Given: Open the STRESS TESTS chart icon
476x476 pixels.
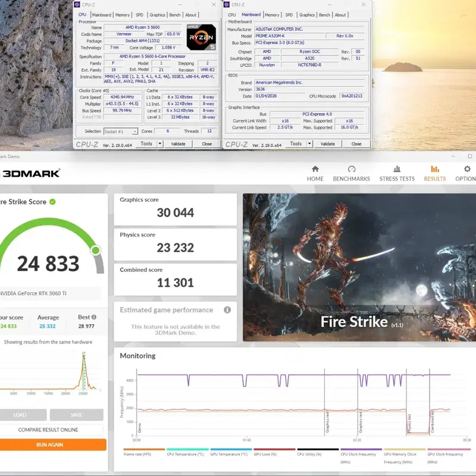Looking at the screenshot, I should click(397, 169).
